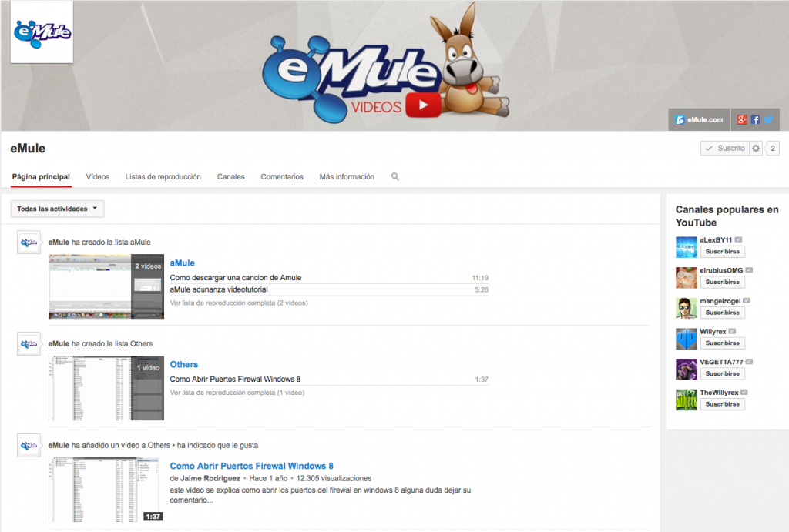The image size is (789, 532).
Task: Click mangelrogel channel avatar
Action: [x=687, y=308]
